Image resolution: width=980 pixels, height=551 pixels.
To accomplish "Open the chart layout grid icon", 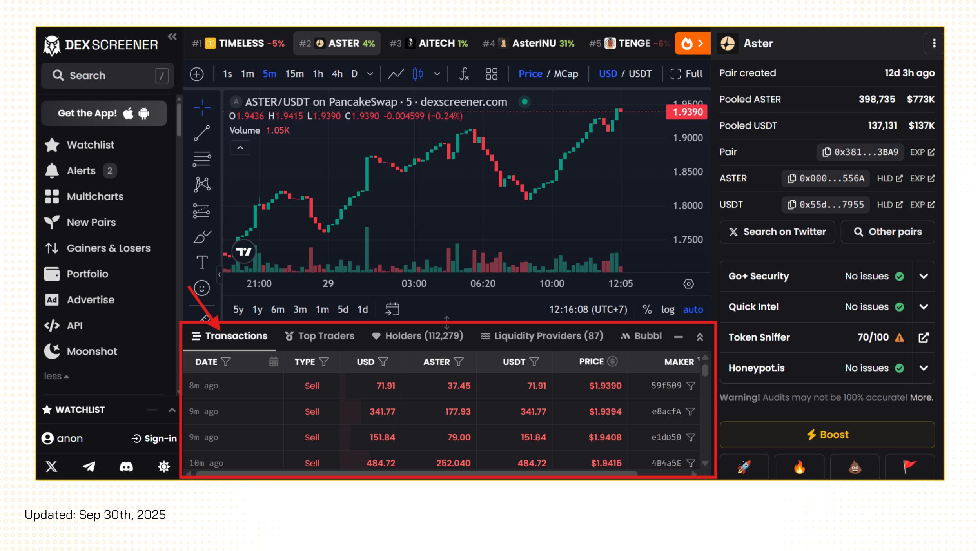I will click(491, 74).
